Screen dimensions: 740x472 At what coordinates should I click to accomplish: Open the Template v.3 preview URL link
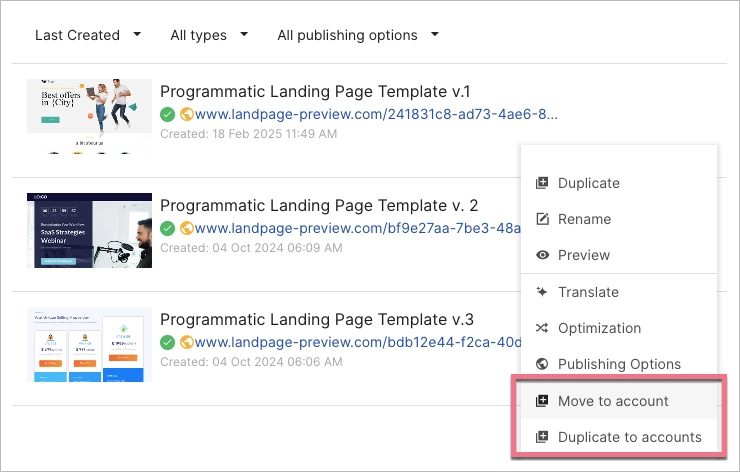(x=358, y=342)
